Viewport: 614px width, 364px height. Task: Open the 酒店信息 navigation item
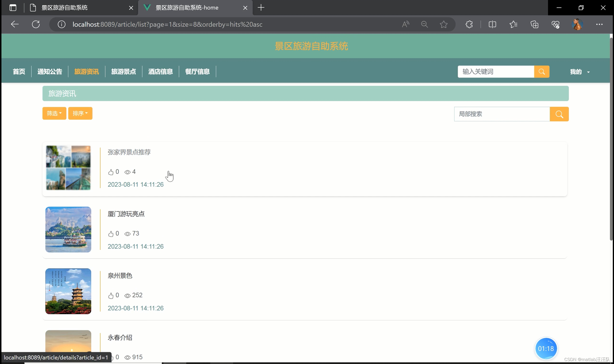(160, 72)
